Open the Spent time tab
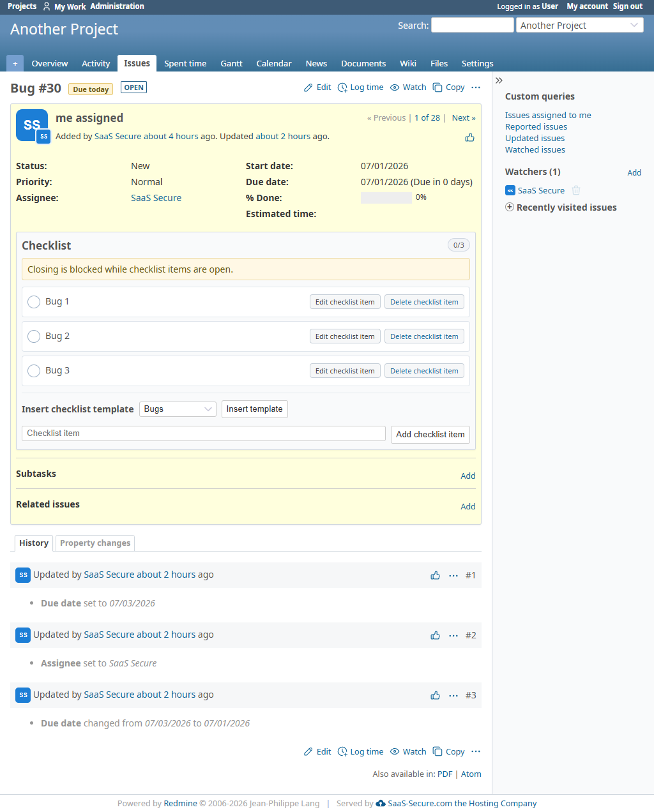 (x=185, y=63)
